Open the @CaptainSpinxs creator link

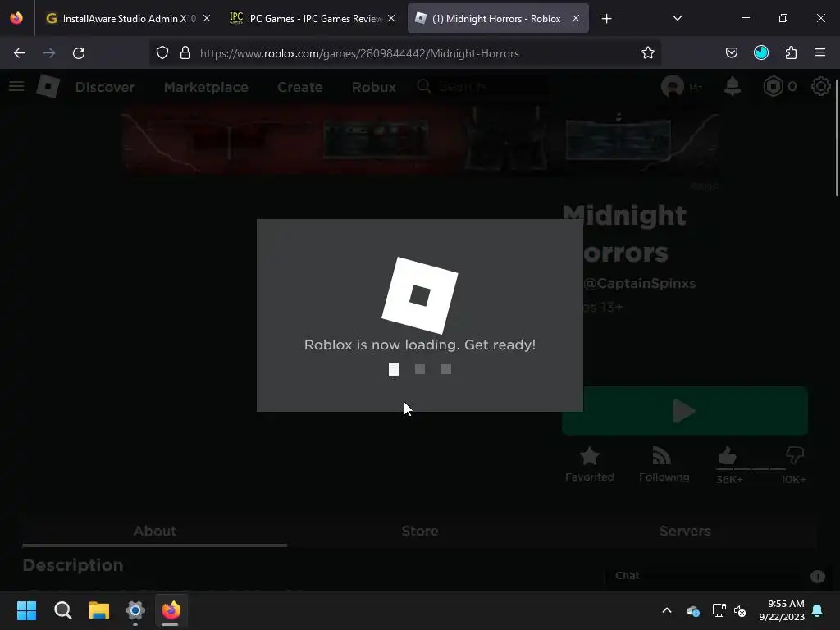point(639,283)
